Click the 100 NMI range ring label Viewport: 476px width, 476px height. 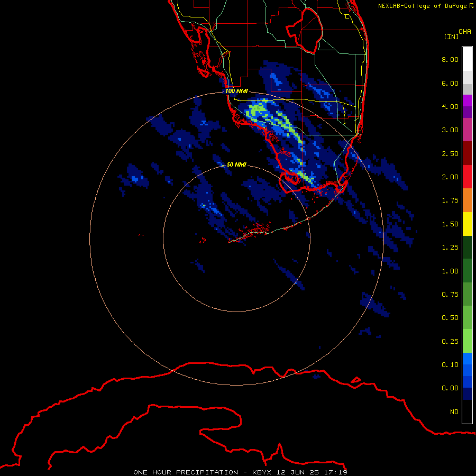pos(236,91)
